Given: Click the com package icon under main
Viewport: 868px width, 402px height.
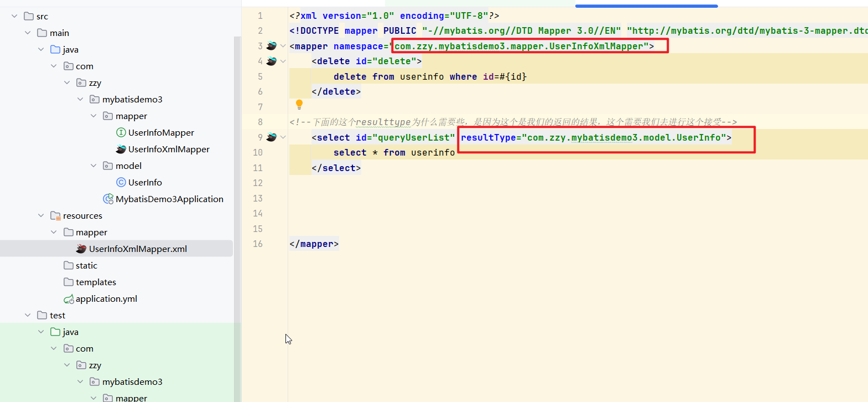Looking at the screenshot, I should pyautogui.click(x=69, y=66).
